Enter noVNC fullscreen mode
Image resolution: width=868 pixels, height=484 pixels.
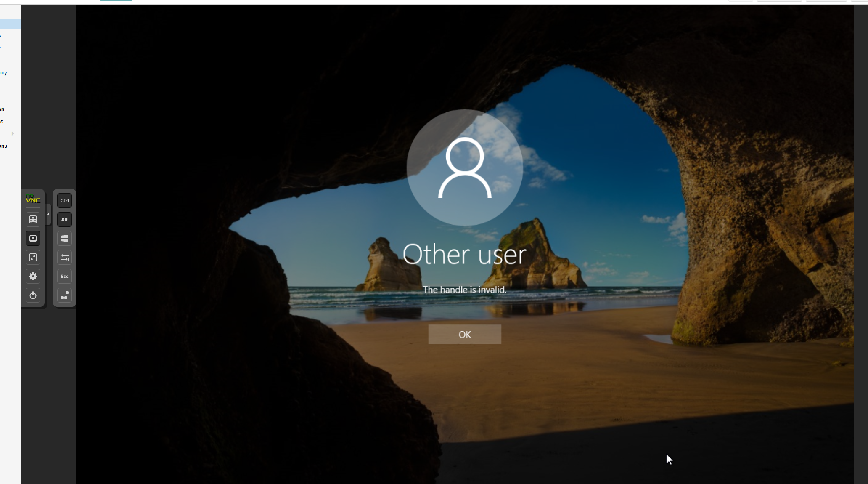tap(33, 257)
